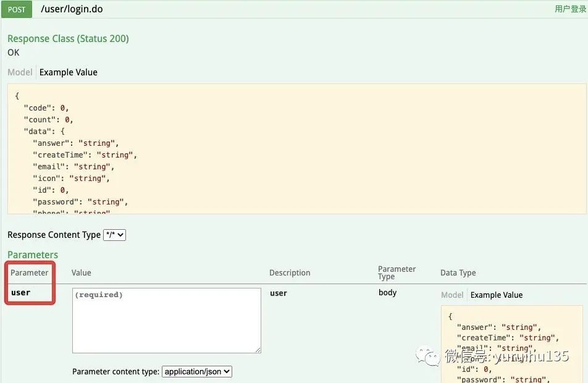Open Parameter content type application/json dropdown
588x383 pixels.
(197, 371)
